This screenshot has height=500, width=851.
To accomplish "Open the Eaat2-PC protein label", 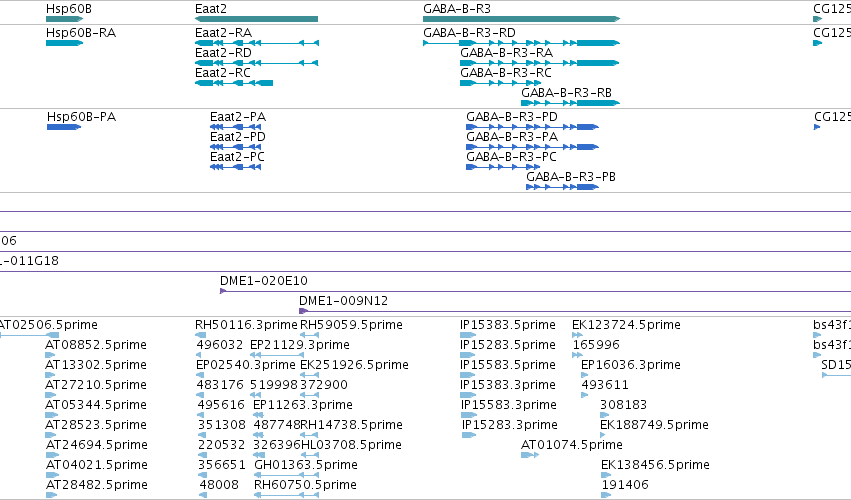I will pos(237,157).
